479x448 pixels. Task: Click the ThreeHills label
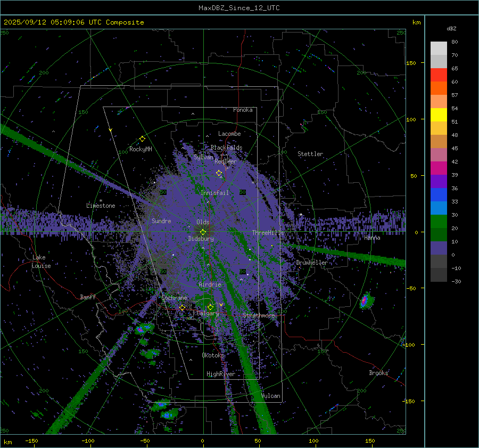268,233
